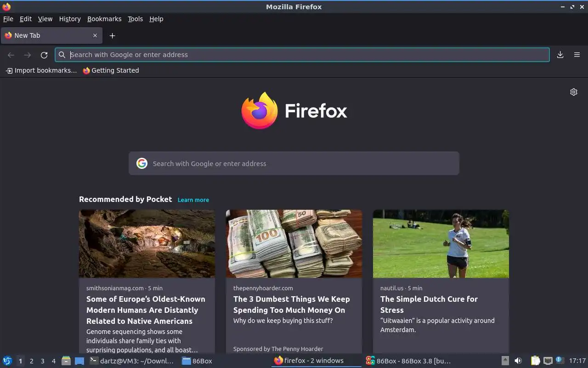
Task: Click the removable media eject tray icon
Action: (x=505, y=361)
